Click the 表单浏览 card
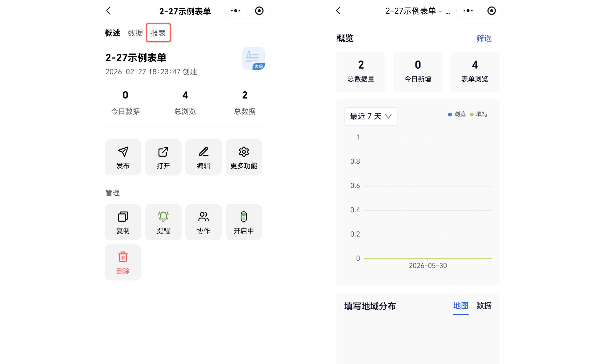 [475, 72]
